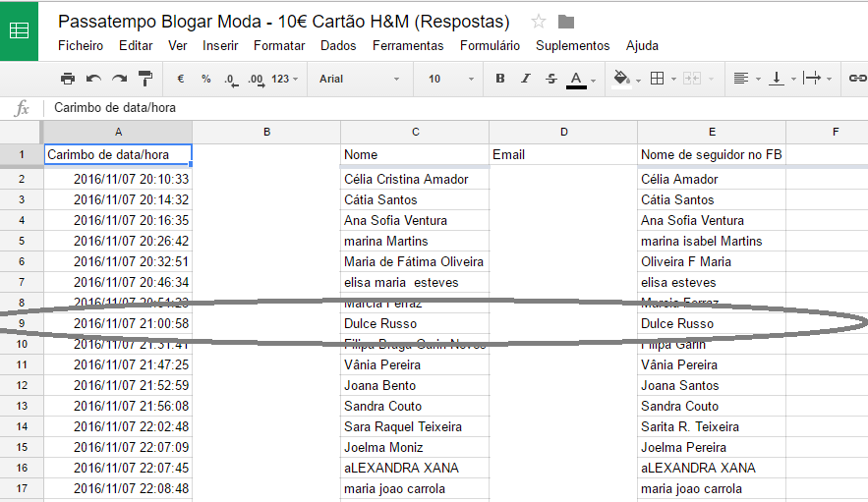Open the Google Sheets home icon

(19, 30)
